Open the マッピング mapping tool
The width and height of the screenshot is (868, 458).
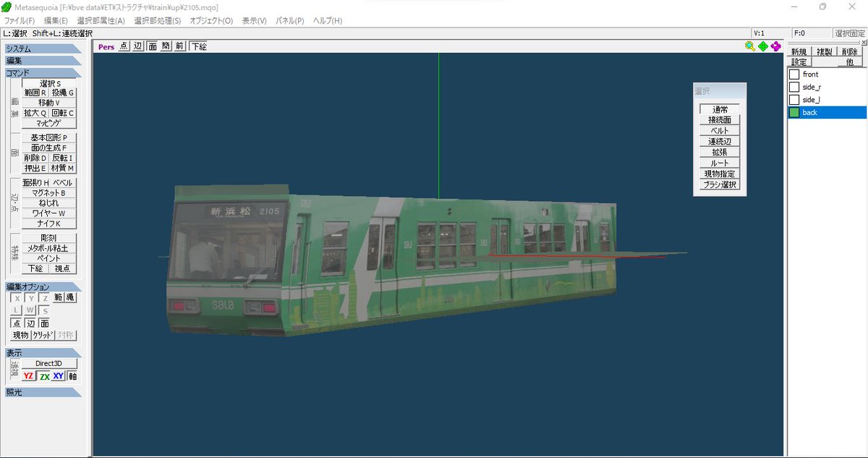click(49, 123)
